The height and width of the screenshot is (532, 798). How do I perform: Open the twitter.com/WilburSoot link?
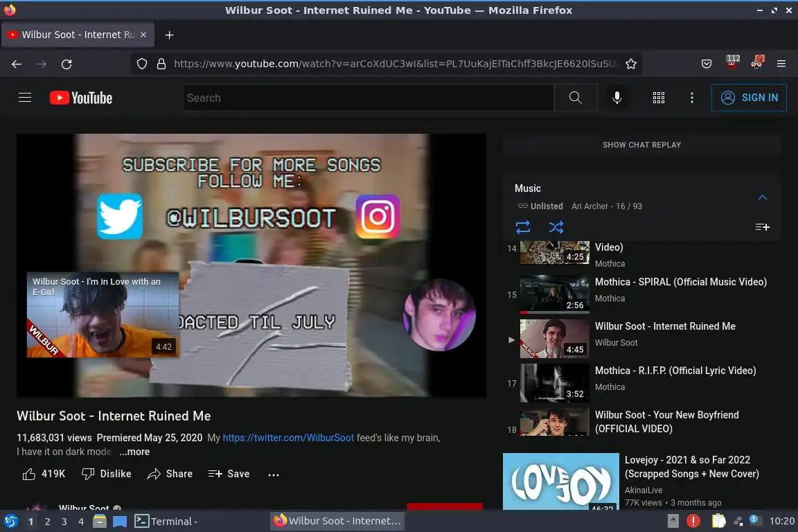[288, 438]
